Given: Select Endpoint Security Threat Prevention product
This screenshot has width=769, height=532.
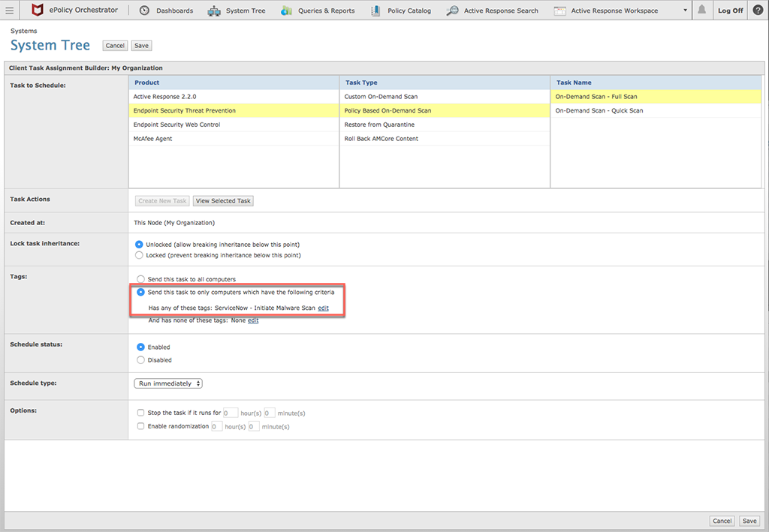Looking at the screenshot, I should [234, 111].
